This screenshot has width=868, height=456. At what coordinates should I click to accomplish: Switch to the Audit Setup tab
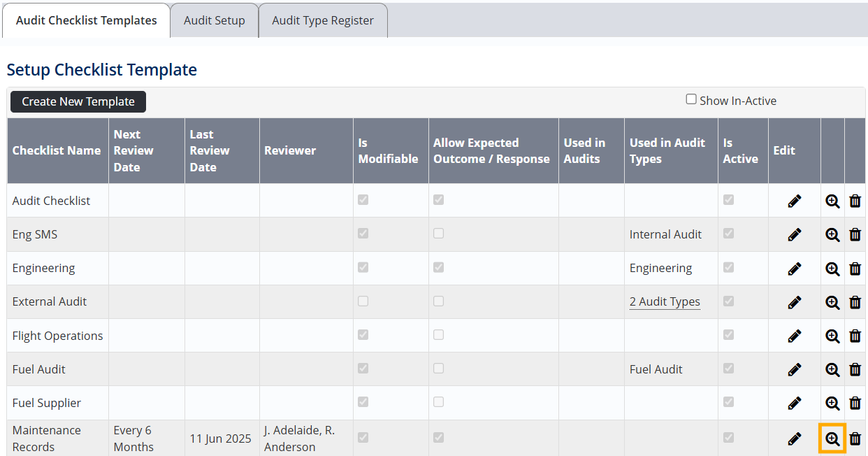[x=214, y=20]
